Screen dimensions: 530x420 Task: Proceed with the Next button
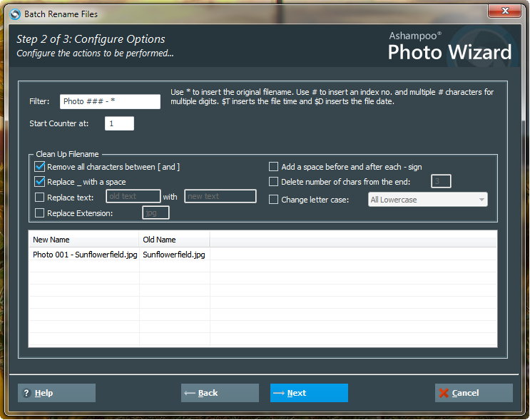click(309, 393)
